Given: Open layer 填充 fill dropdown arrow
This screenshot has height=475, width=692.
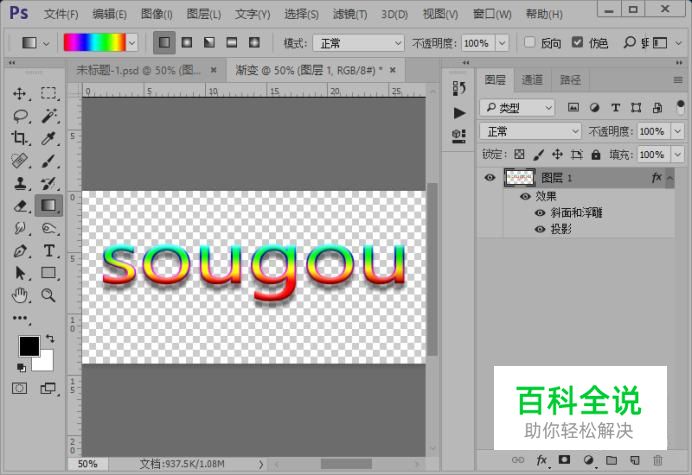Looking at the screenshot, I should (x=677, y=155).
